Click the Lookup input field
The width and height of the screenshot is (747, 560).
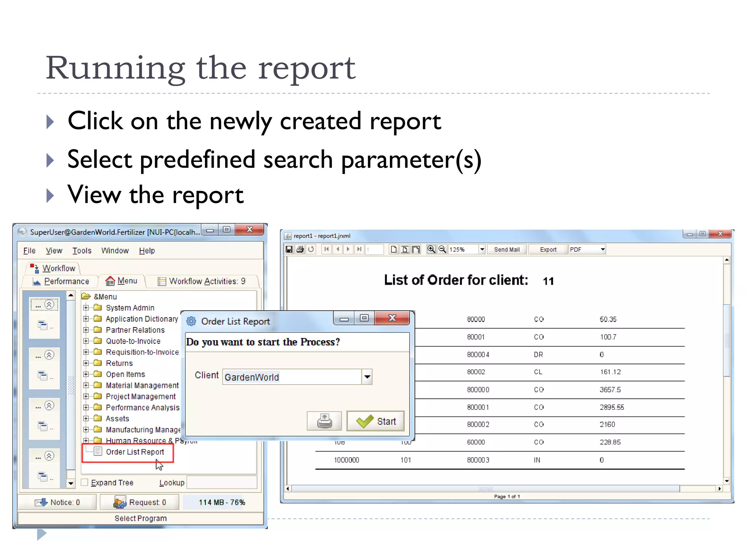click(222, 482)
